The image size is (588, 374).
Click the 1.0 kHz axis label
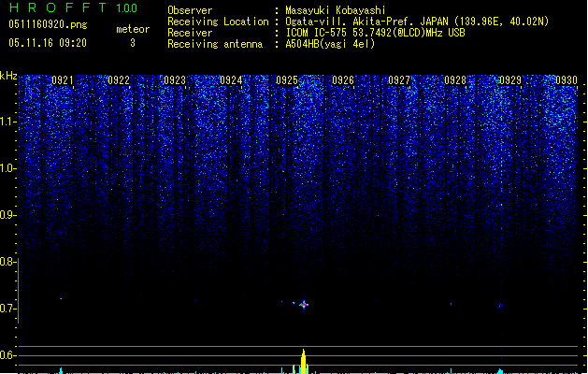(x=7, y=168)
